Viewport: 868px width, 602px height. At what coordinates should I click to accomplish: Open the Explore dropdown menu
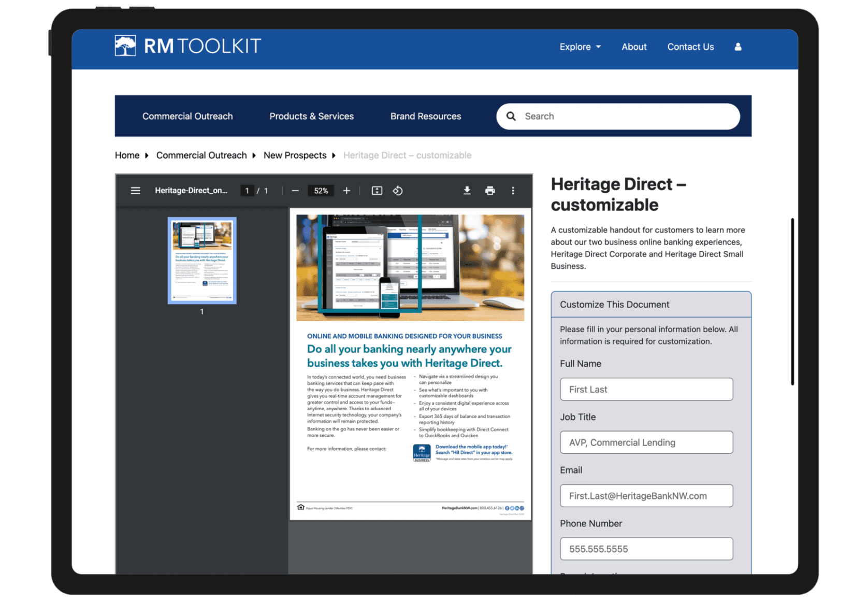pos(580,47)
